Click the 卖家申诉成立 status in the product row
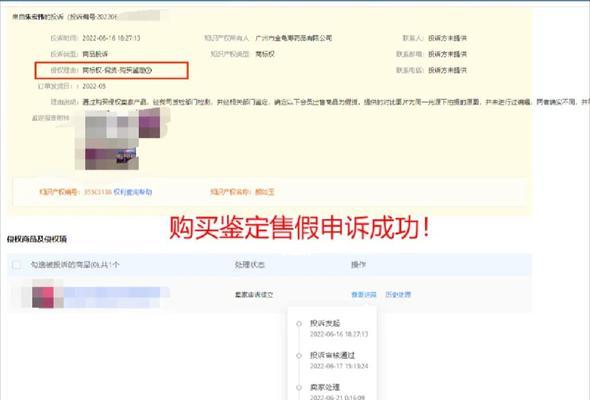 coord(254,295)
